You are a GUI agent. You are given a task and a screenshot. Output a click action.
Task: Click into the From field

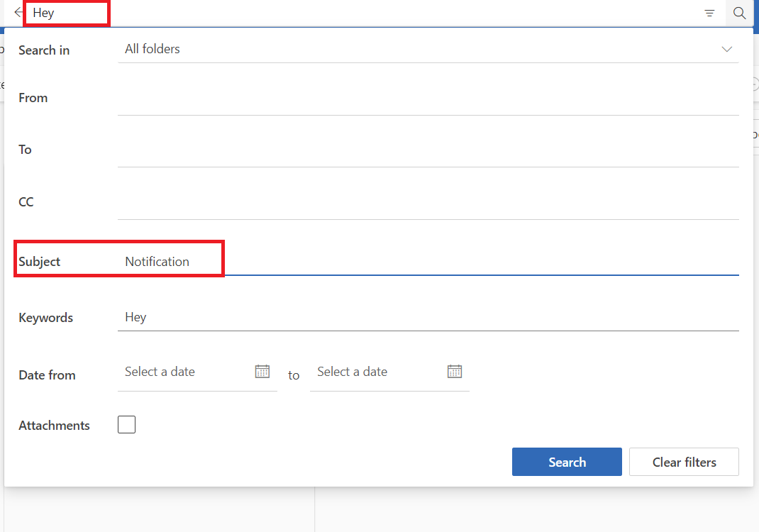tap(428, 99)
